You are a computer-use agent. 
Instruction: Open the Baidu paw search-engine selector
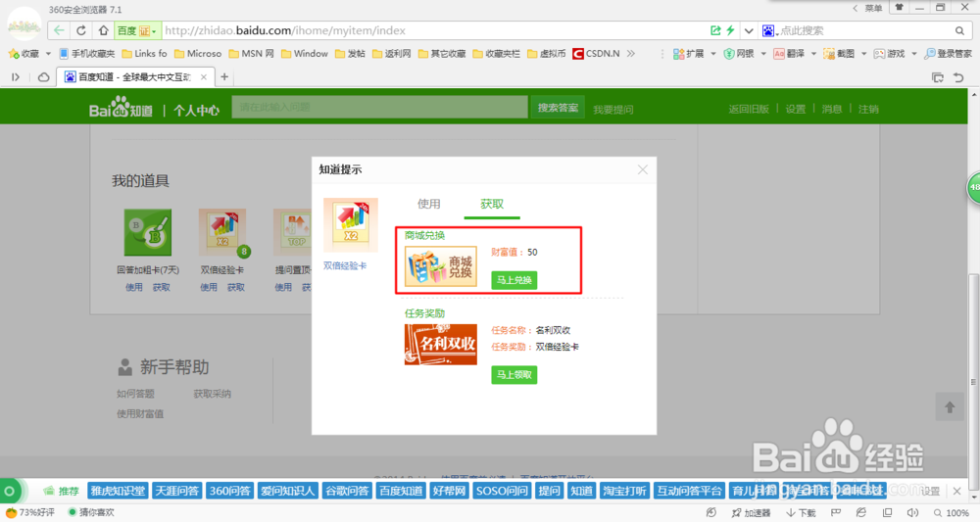click(x=769, y=30)
